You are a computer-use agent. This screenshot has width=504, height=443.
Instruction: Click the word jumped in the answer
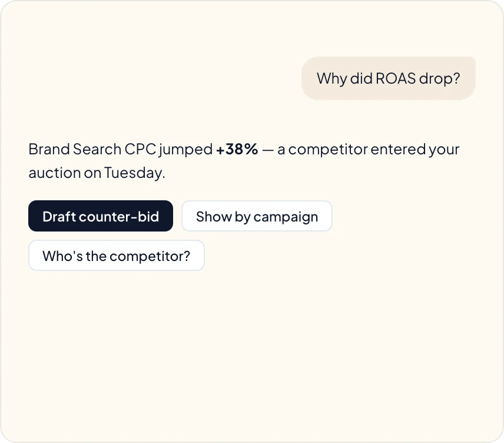[x=185, y=150]
